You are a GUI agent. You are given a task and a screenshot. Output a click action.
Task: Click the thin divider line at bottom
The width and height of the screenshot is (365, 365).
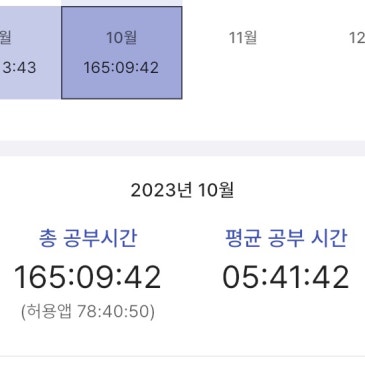(182, 356)
